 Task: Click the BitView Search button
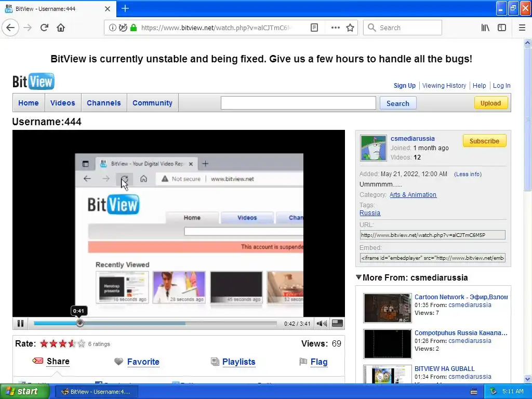click(x=397, y=103)
